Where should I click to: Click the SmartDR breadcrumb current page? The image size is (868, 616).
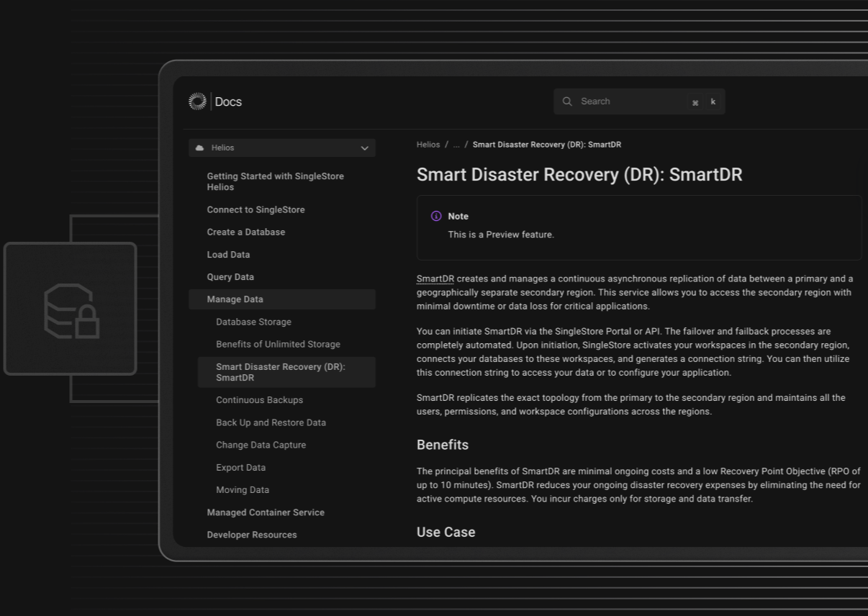tap(547, 145)
